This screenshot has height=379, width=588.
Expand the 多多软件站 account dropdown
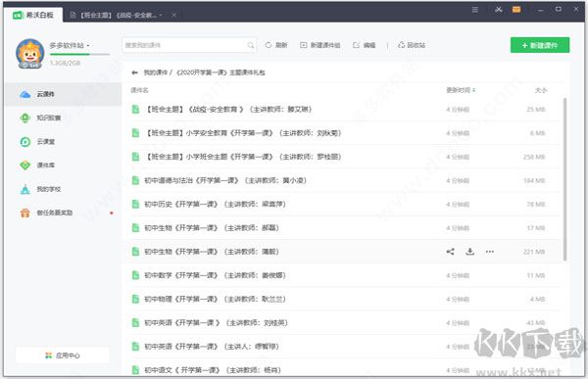point(88,45)
